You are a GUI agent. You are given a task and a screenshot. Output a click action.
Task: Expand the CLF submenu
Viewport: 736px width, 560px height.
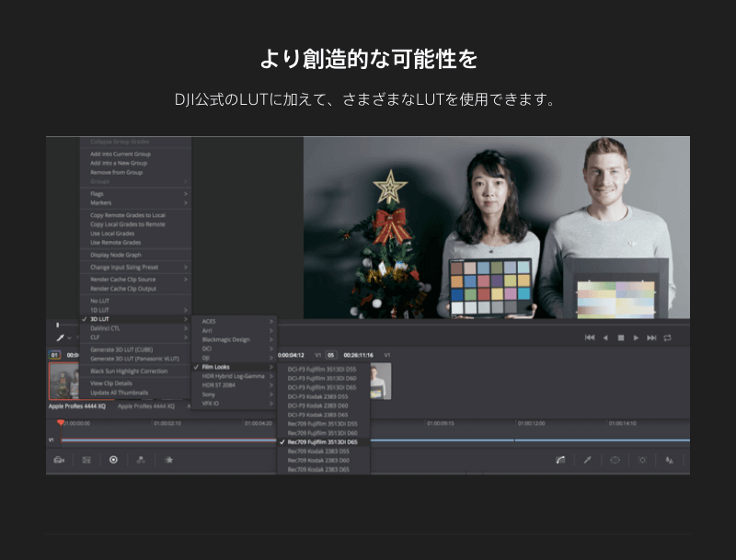[135, 337]
